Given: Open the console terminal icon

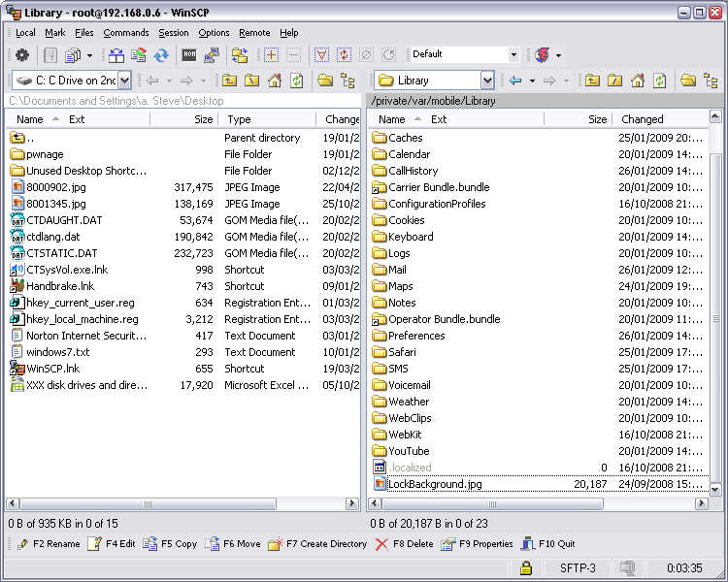Looking at the screenshot, I should coord(189,55).
